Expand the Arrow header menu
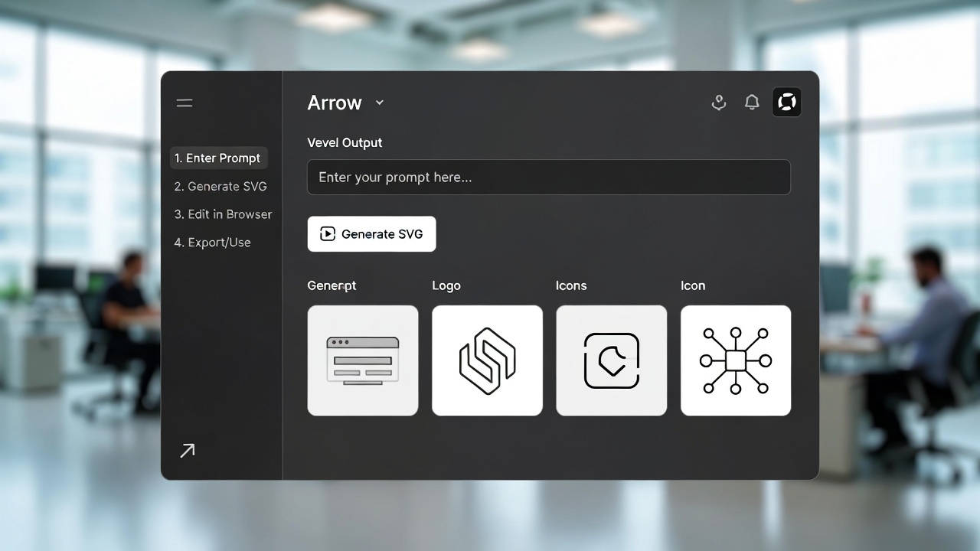 point(346,103)
